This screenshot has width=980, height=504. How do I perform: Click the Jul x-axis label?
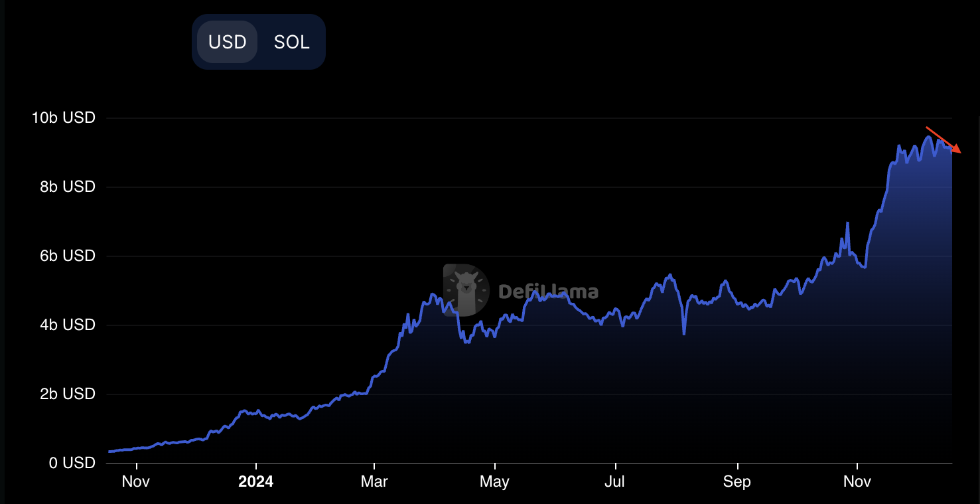pyautogui.click(x=615, y=481)
